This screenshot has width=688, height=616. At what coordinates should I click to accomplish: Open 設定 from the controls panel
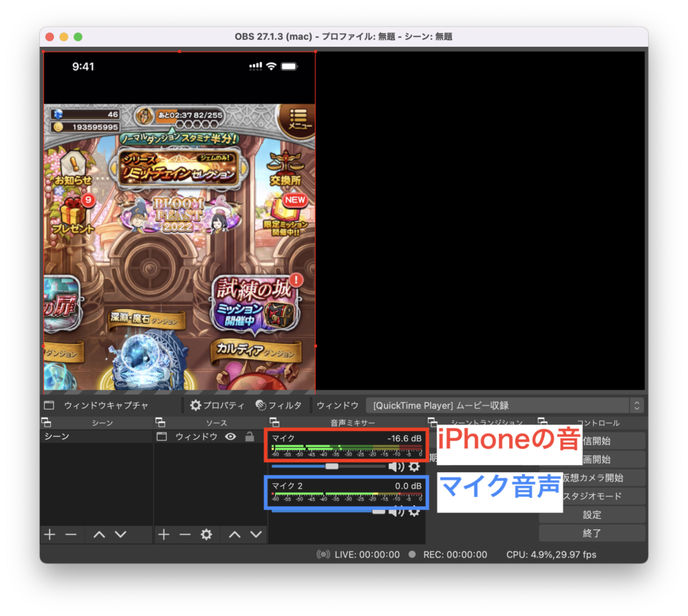point(592,515)
